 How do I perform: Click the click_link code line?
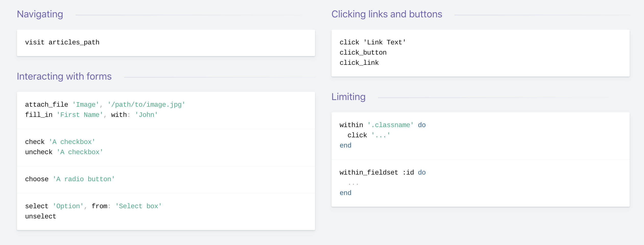click(359, 63)
